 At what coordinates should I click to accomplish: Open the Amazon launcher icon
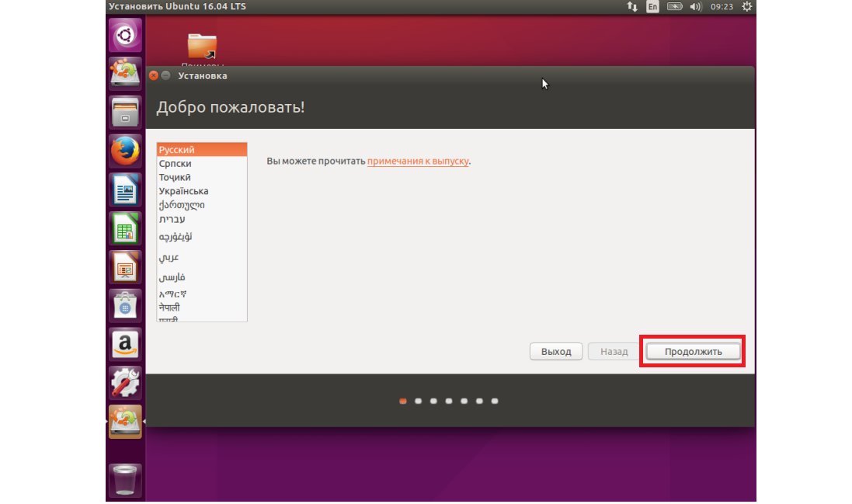[125, 344]
